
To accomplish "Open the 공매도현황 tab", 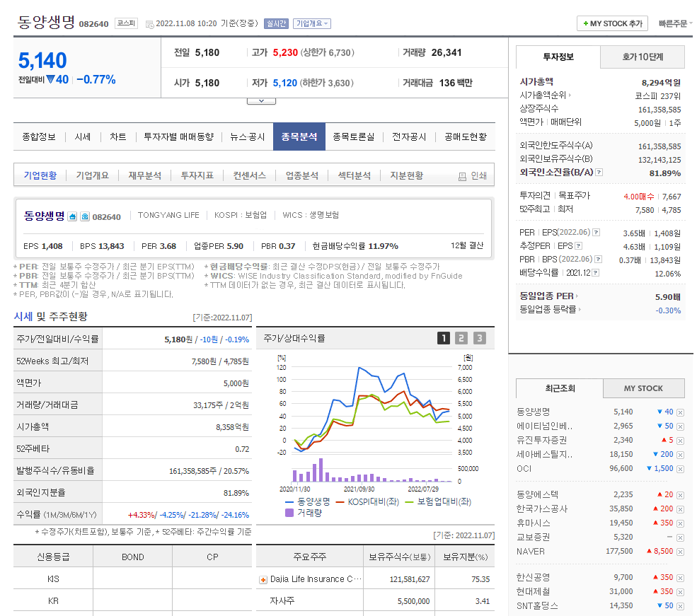I will pyautogui.click(x=466, y=136).
